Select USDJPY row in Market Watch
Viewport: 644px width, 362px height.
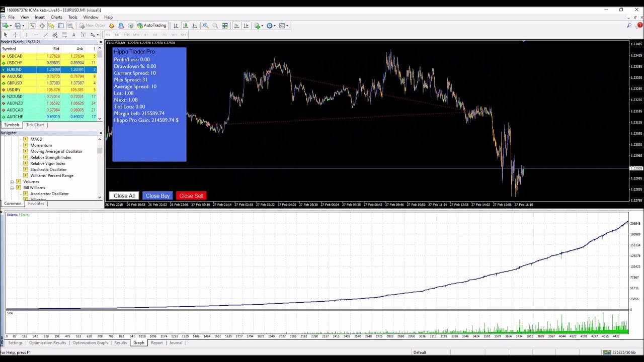tap(49, 89)
